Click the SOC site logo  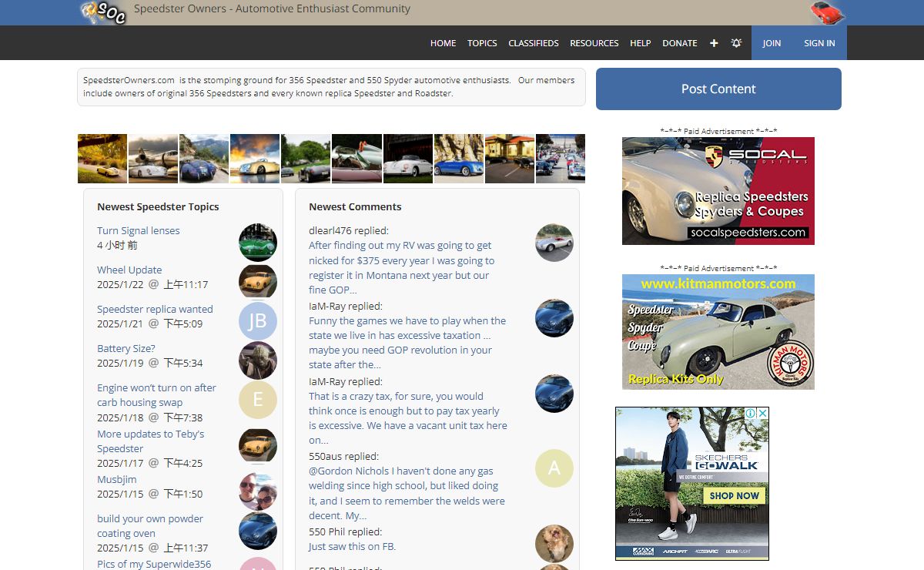pos(103,12)
